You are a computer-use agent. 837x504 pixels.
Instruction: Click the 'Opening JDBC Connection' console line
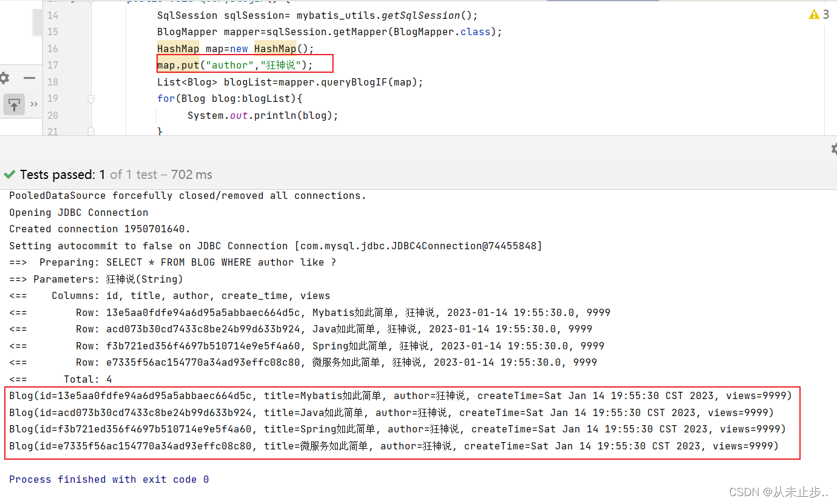pos(78,212)
